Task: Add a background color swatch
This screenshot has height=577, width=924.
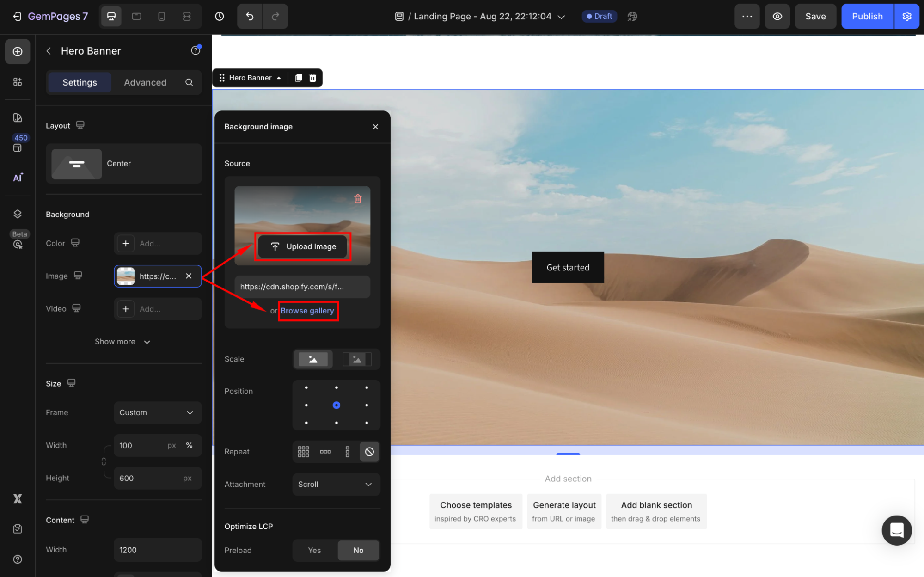Action: [126, 243]
